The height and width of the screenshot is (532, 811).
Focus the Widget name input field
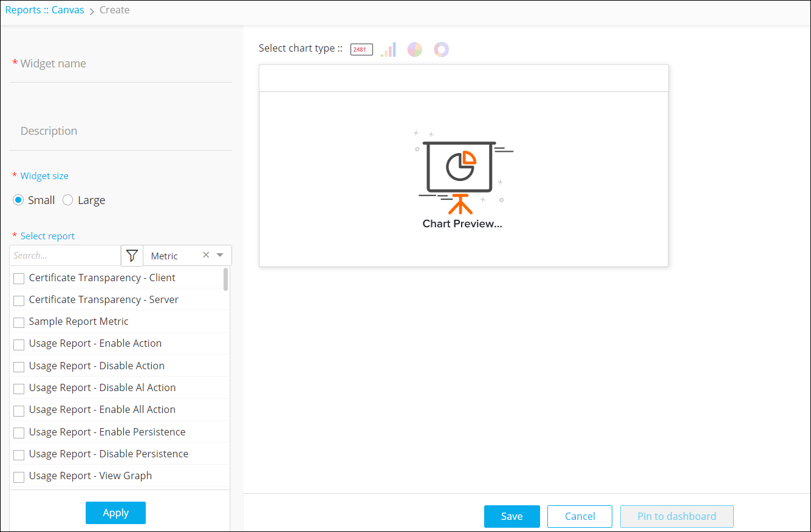pos(120,64)
